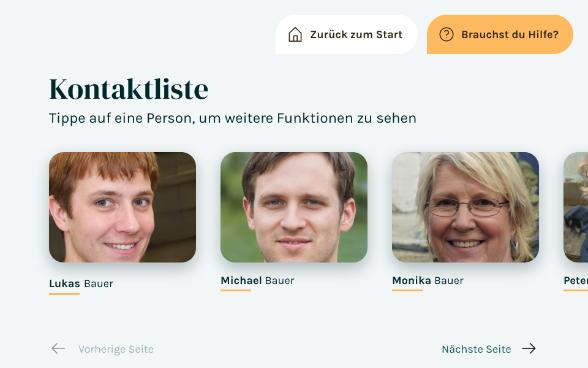Click the Zurück zum Start button

[347, 34]
